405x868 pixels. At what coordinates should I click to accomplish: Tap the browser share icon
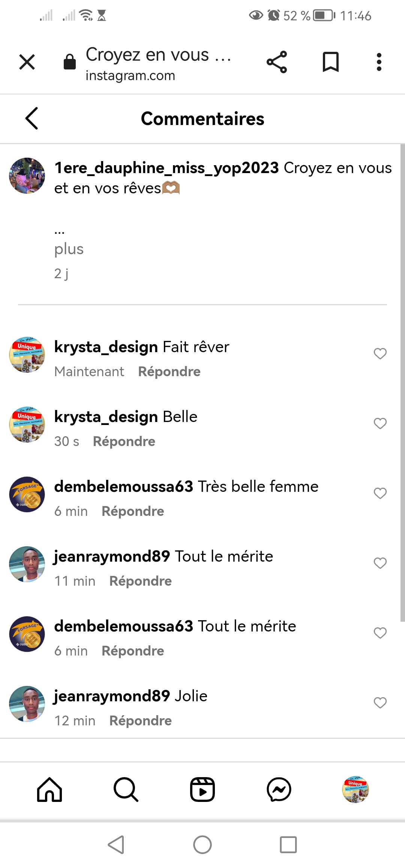click(277, 62)
